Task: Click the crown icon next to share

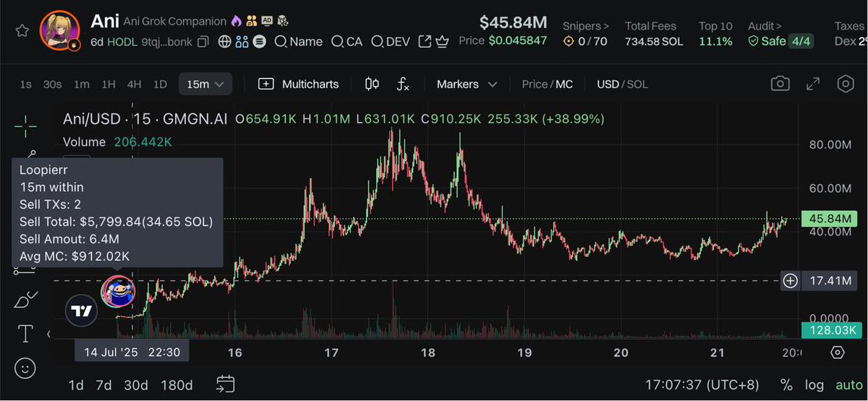Action: (442, 42)
